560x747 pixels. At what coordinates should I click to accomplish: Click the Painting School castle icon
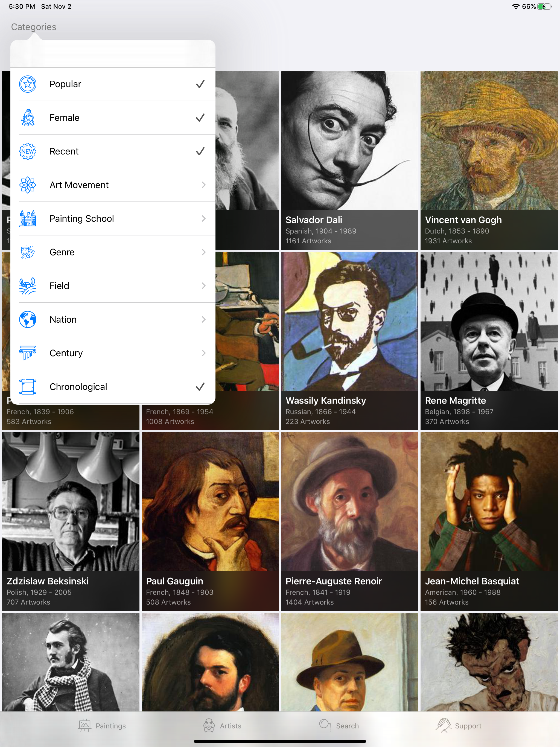28,218
